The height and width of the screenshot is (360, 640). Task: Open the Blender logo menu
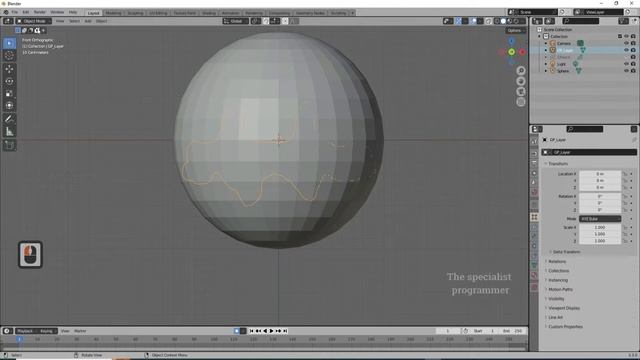point(5,12)
